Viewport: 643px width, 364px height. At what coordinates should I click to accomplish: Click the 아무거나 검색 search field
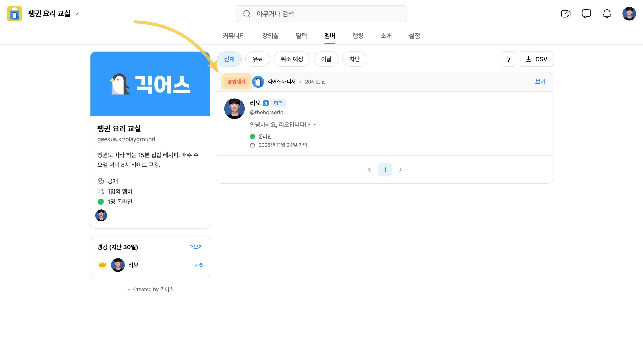pos(321,14)
